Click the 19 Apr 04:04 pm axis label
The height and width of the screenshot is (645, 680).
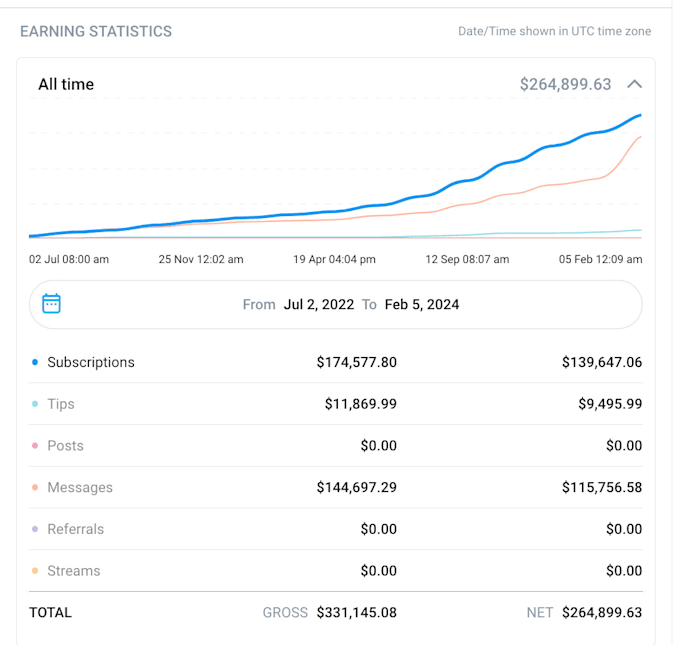[334, 259]
